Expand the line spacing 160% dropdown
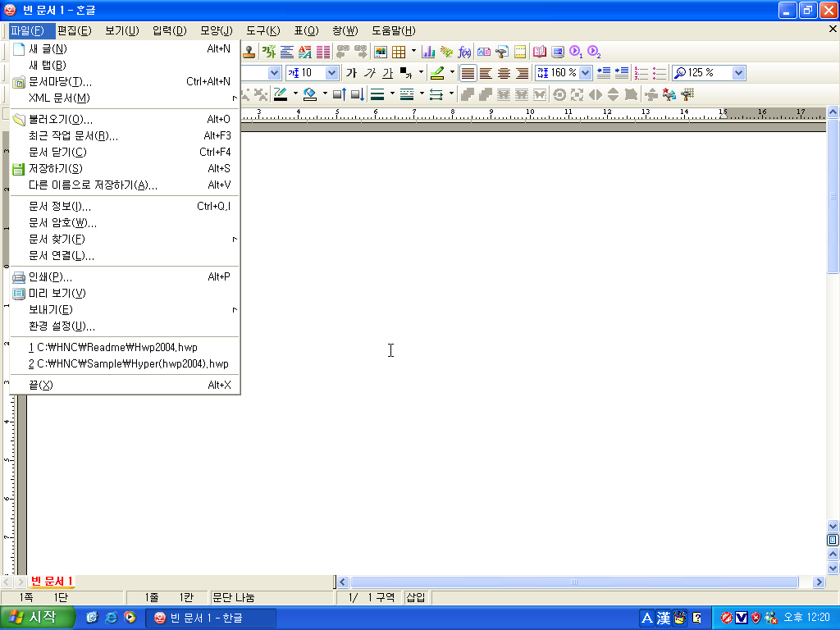Screen dimensions: 840x630 click(x=586, y=72)
